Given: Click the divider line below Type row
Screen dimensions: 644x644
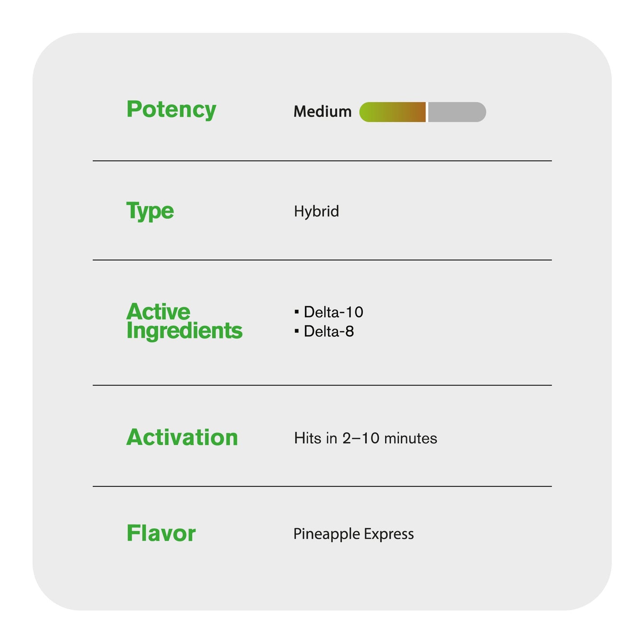Looking at the screenshot, I should (322, 260).
